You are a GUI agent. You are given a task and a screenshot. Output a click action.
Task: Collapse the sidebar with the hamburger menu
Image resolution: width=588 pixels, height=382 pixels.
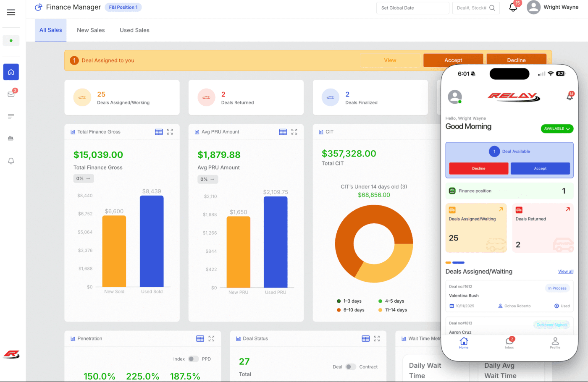(11, 12)
